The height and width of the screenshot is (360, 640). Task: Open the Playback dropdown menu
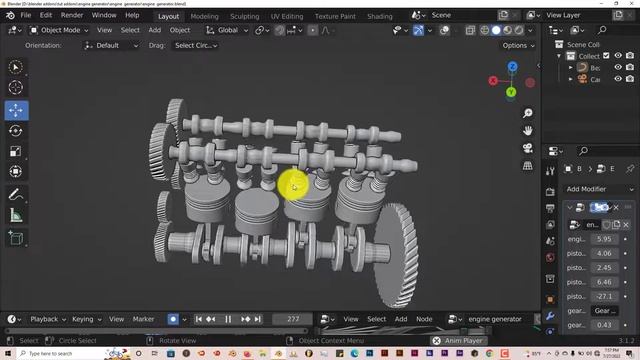pos(48,319)
